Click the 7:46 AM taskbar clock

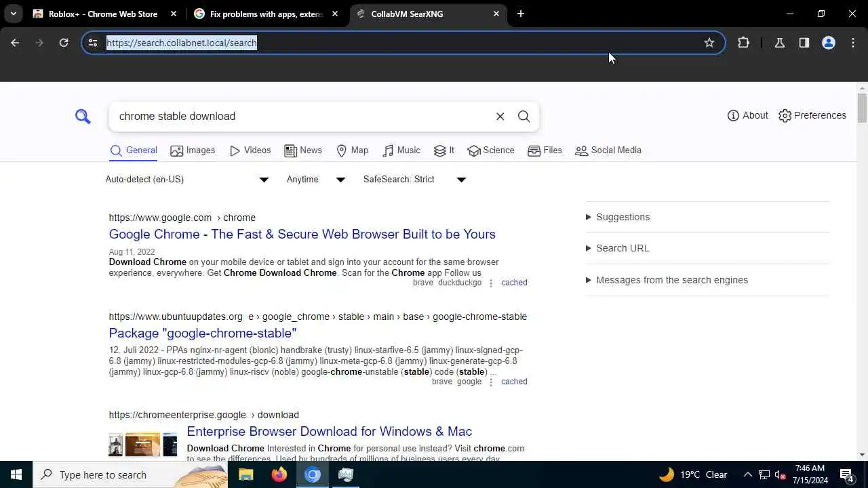(x=810, y=474)
